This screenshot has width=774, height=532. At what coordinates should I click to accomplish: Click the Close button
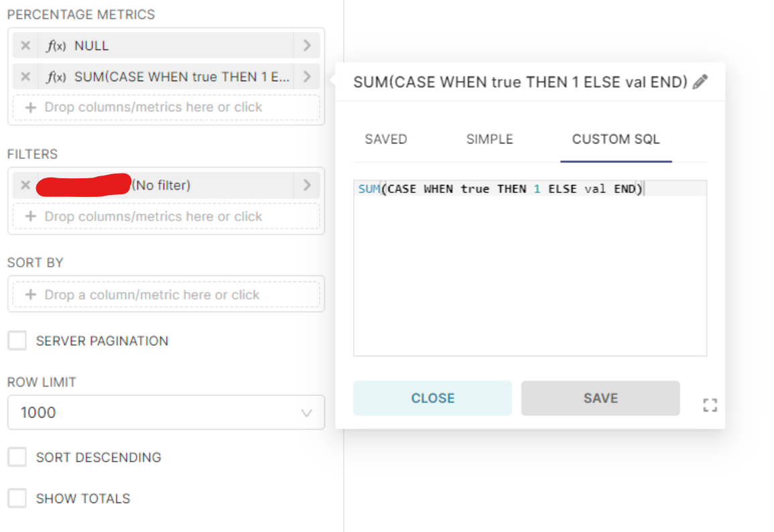[432, 398]
